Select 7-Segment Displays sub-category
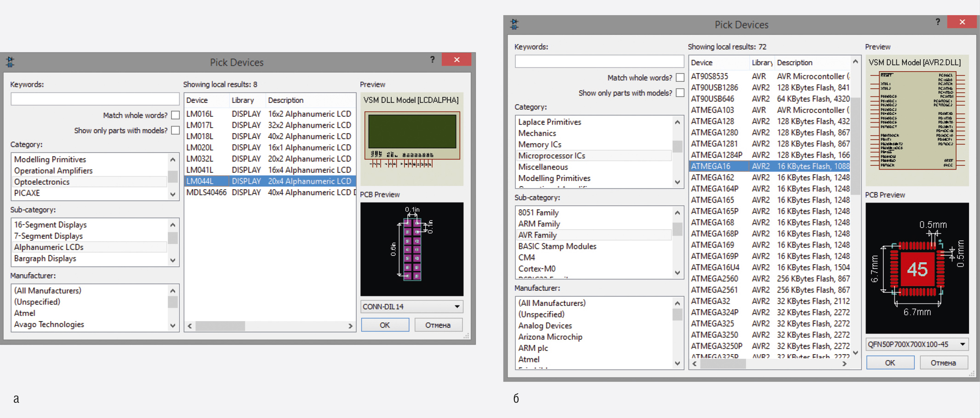This screenshot has width=980, height=418. click(48, 236)
